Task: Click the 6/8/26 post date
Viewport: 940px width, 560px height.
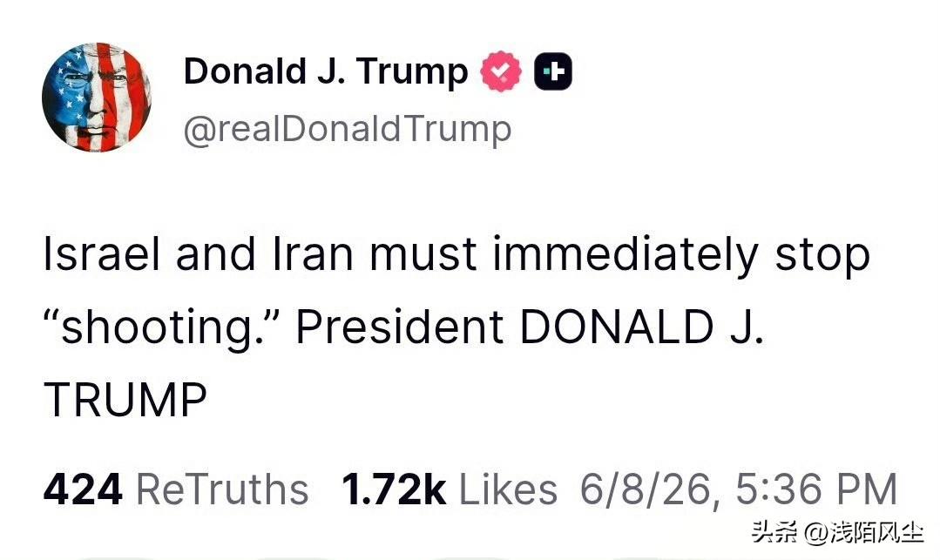Action: [x=651, y=491]
